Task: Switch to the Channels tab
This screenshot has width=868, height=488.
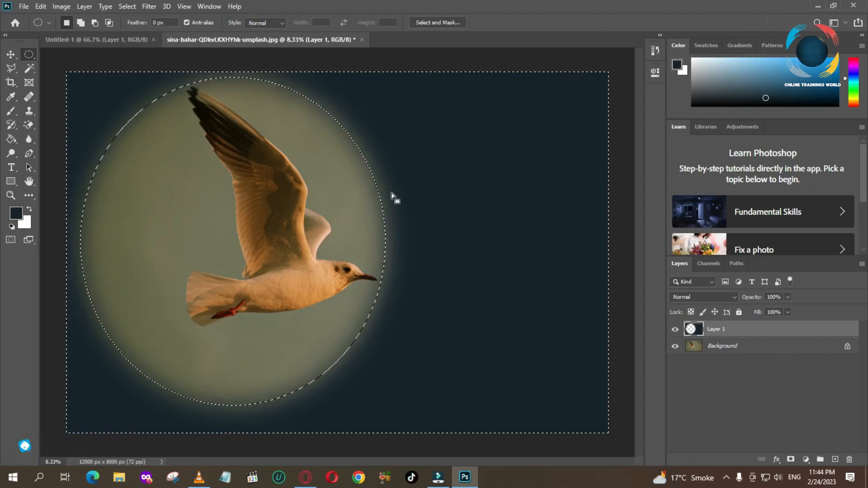Action: coord(709,263)
